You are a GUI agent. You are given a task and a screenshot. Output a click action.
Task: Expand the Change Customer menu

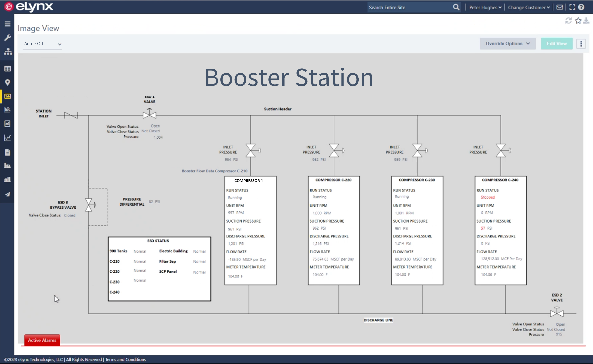(529, 7)
